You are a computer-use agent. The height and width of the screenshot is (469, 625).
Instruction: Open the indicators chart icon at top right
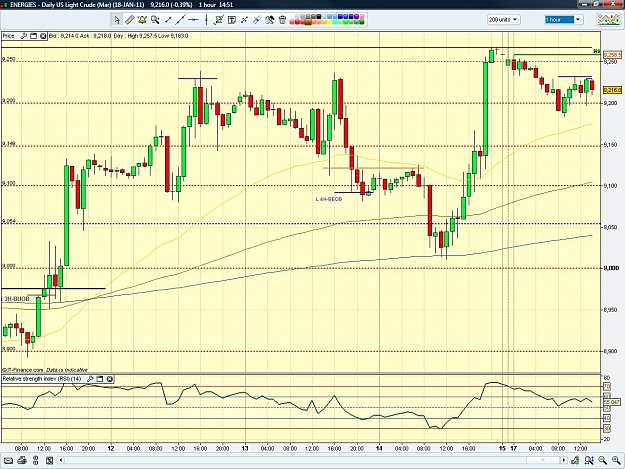tap(608, 20)
